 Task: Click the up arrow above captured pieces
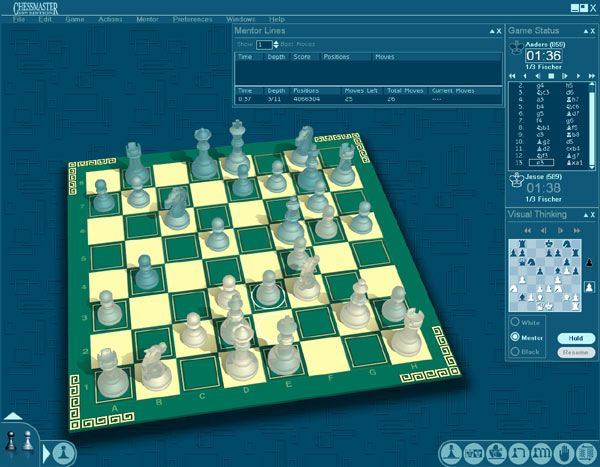click(x=13, y=416)
